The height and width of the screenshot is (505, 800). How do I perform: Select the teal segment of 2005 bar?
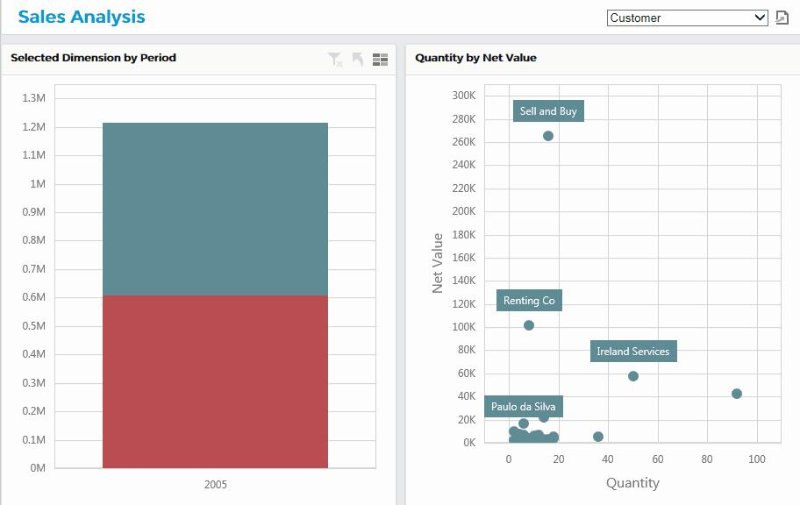click(x=215, y=209)
